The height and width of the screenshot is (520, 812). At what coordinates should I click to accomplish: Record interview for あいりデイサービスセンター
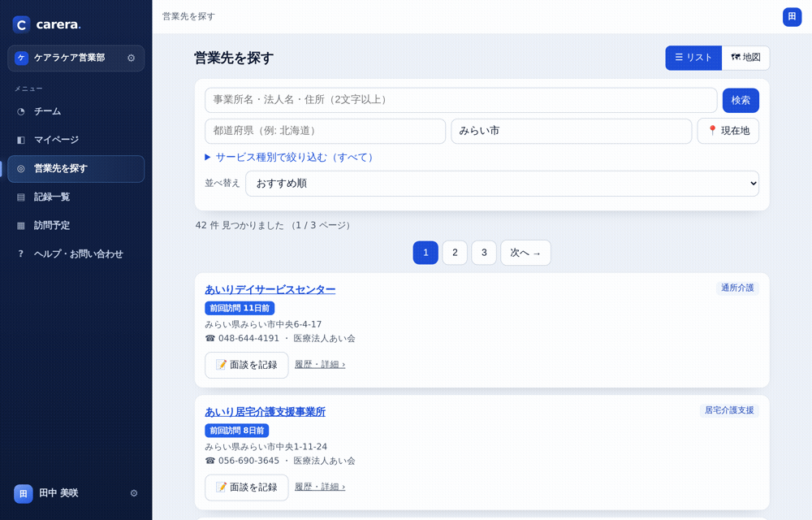tap(247, 365)
